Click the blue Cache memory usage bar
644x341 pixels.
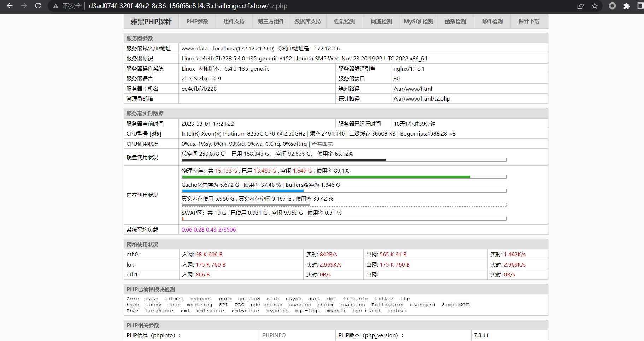(x=344, y=191)
